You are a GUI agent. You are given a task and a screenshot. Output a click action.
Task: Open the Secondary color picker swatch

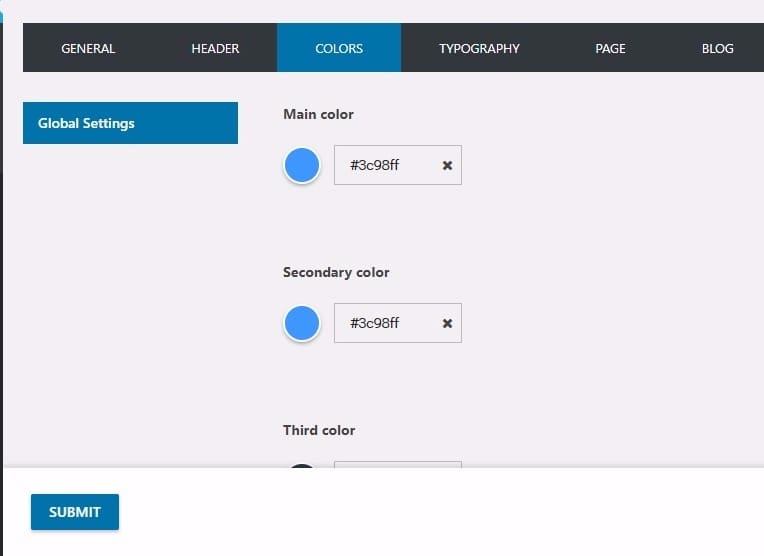coord(302,323)
